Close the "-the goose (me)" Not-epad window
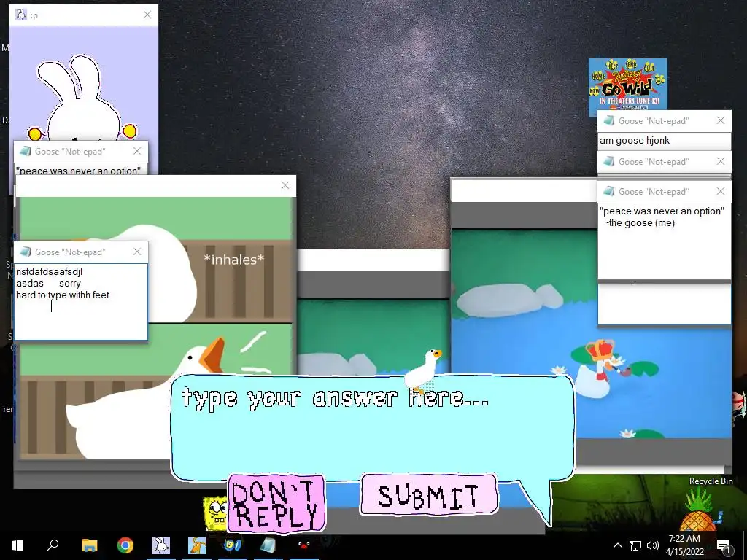 tap(721, 191)
